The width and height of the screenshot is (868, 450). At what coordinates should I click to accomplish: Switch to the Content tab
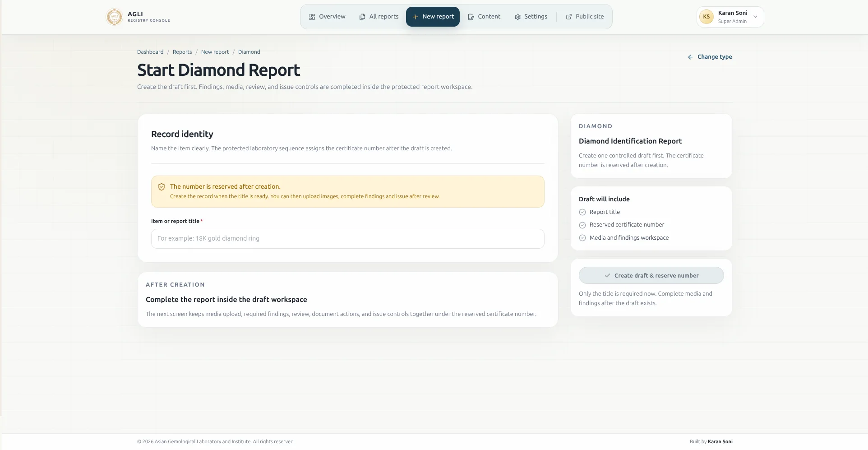point(484,17)
